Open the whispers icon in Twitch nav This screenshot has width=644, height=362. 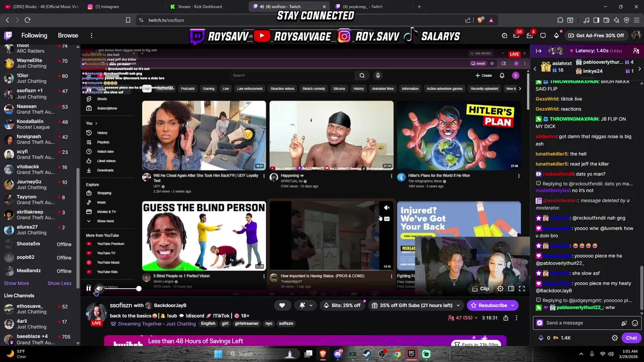pyautogui.click(x=543, y=36)
